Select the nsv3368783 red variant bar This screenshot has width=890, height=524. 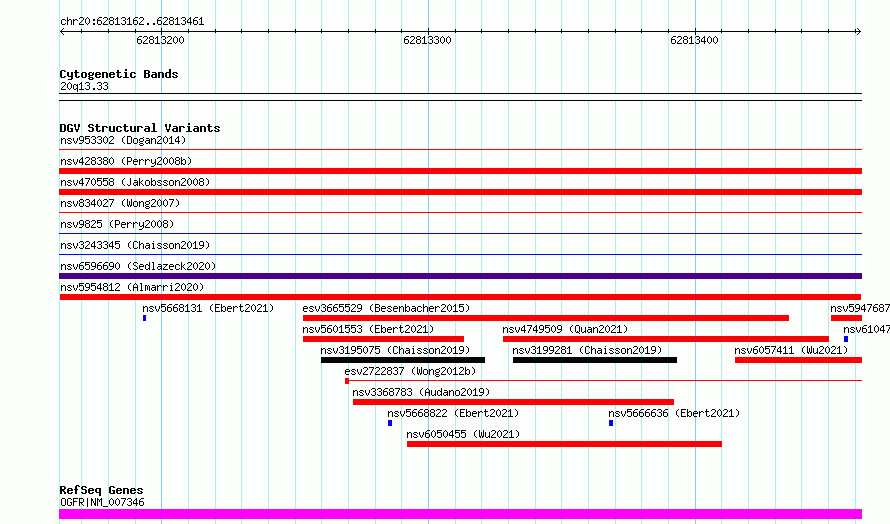coord(514,402)
